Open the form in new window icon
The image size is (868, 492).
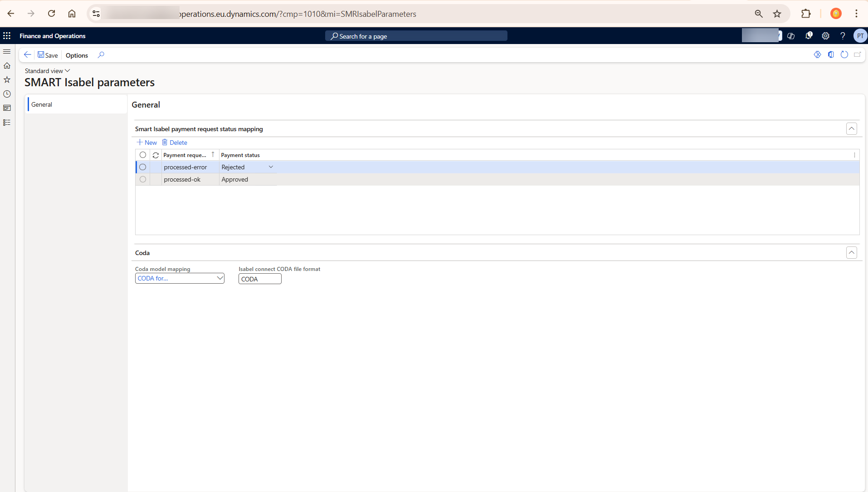pos(857,54)
